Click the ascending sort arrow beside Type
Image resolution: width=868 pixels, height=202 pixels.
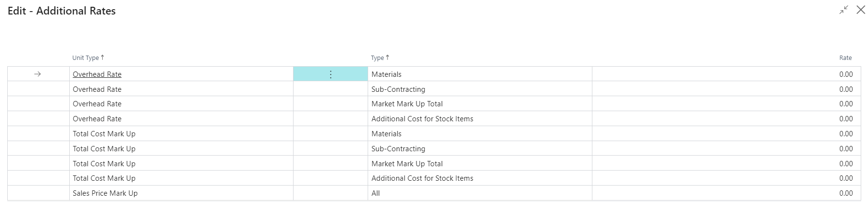(387, 57)
